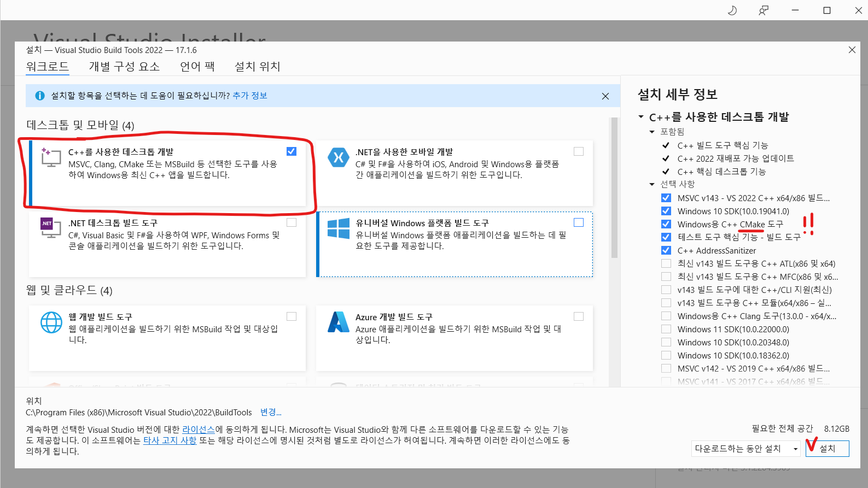Select the 웹 및 클라우드 (4) heading
Image resolution: width=868 pixels, height=488 pixels.
69,290
